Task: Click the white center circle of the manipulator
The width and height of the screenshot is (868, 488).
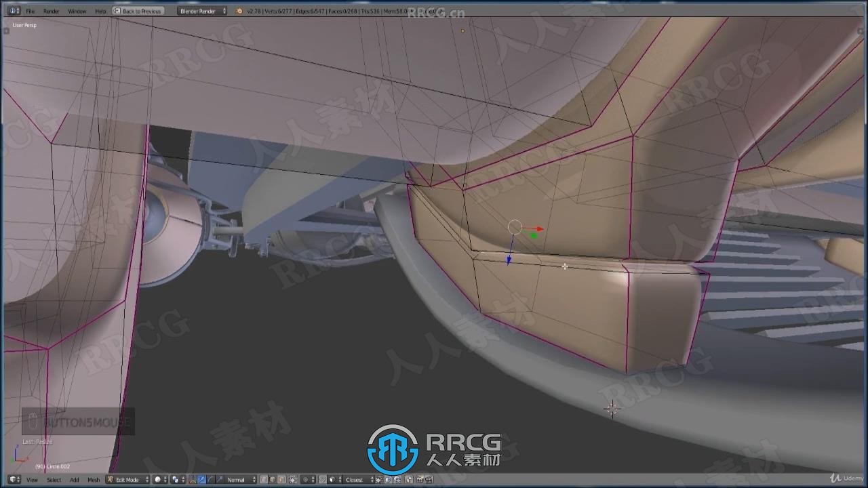Action: click(x=515, y=228)
